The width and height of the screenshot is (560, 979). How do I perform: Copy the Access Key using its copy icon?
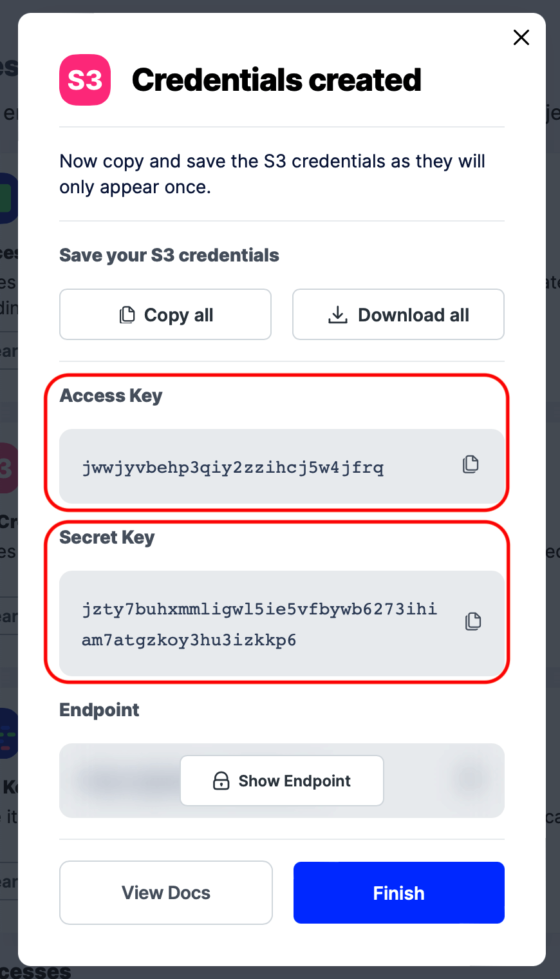[471, 464]
